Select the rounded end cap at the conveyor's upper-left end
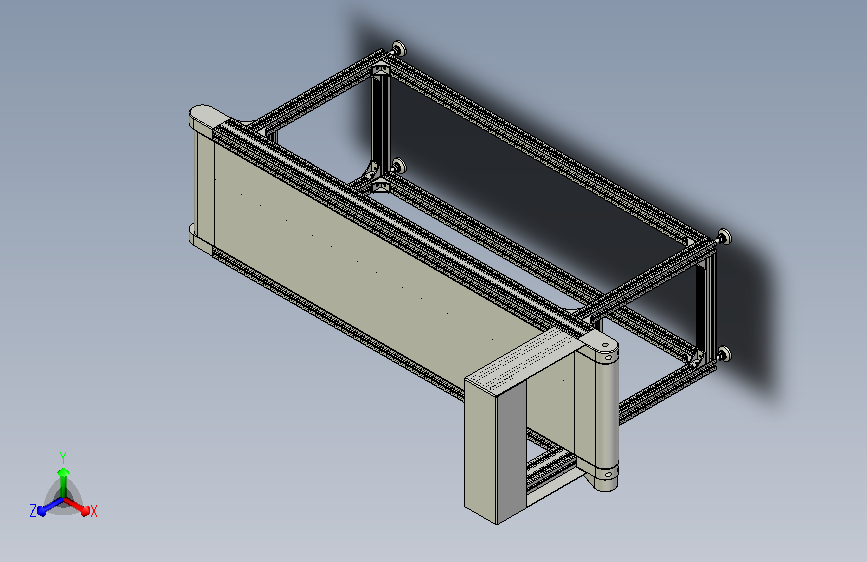This screenshot has height=562, width=867. [209, 117]
